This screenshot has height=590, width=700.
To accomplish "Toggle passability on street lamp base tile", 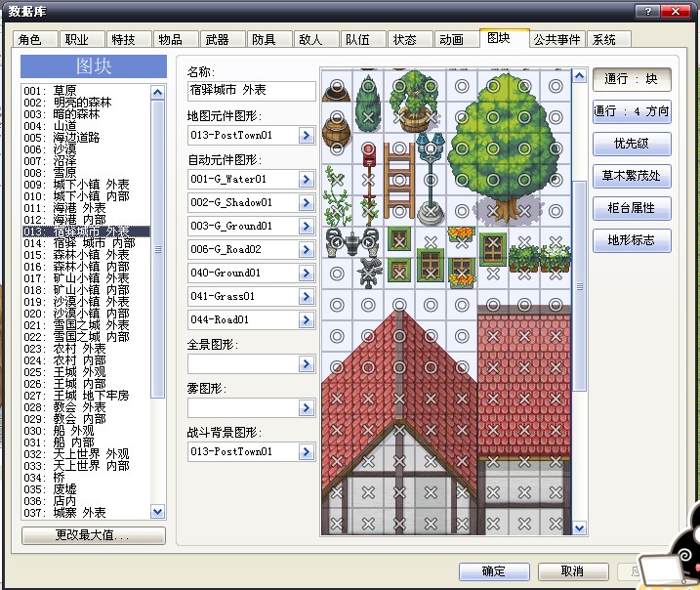I will pyautogui.click(x=431, y=211).
